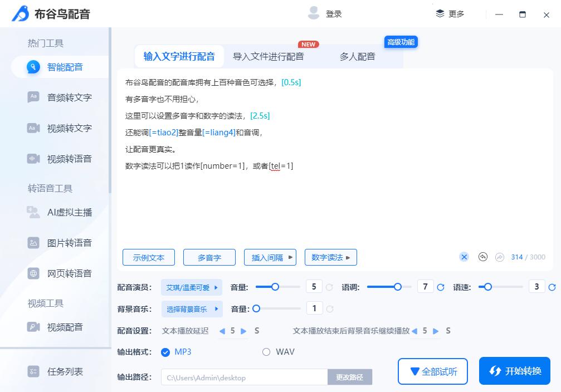
Task: Select the MP3 output format
Action: coord(165,352)
